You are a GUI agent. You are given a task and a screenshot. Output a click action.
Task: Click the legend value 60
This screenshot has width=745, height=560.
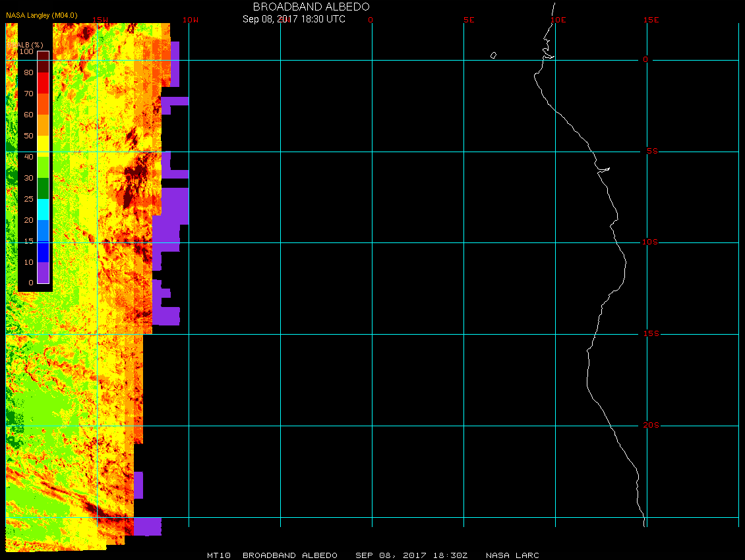28,115
